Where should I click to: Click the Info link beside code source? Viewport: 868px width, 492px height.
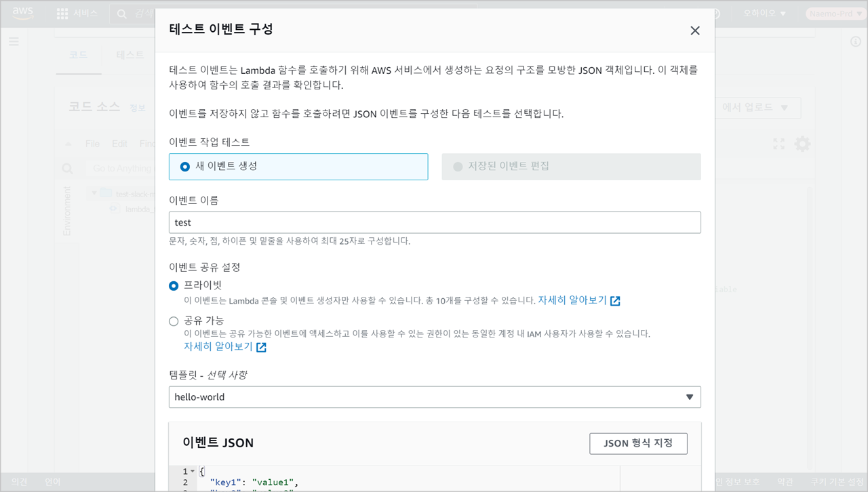(x=138, y=108)
